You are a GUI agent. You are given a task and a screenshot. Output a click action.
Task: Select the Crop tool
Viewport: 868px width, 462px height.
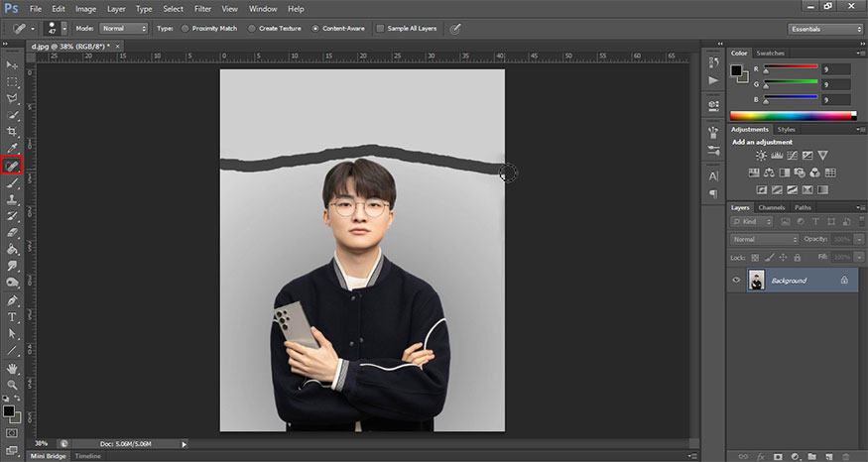pyautogui.click(x=12, y=132)
